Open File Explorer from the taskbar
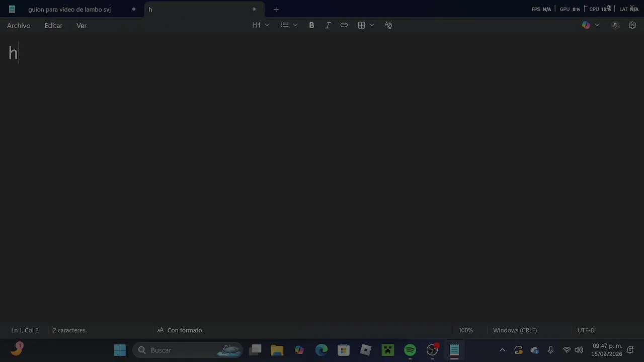Viewport: 644px width, 362px height. pyautogui.click(x=277, y=350)
